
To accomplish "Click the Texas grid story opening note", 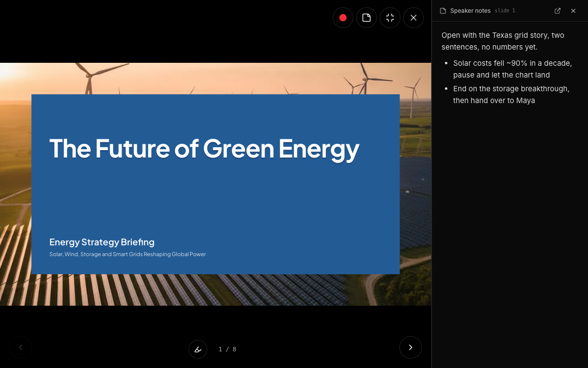I will coord(503,41).
